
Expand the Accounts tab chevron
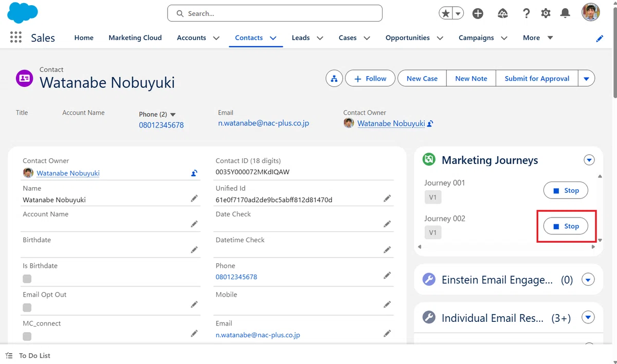[x=216, y=38]
